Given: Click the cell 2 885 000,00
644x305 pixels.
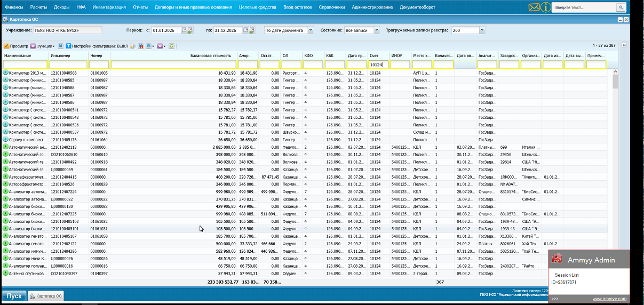Looking at the screenshot, I should pyautogui.click(x=224, y=147).
